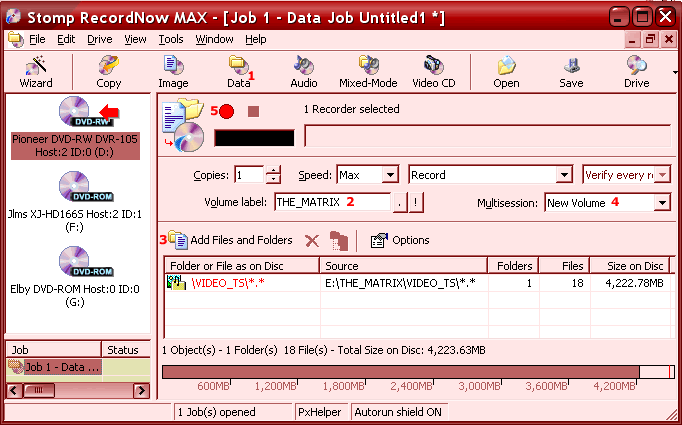
Task: Click the app icon in title bar
Action: (x=13, y=17)
